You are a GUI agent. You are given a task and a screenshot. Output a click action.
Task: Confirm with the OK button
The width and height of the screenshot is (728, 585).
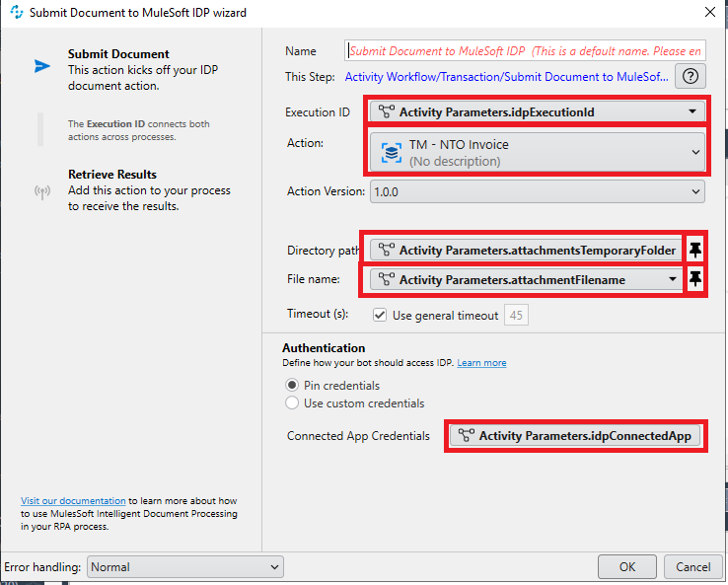pos(627,567)
